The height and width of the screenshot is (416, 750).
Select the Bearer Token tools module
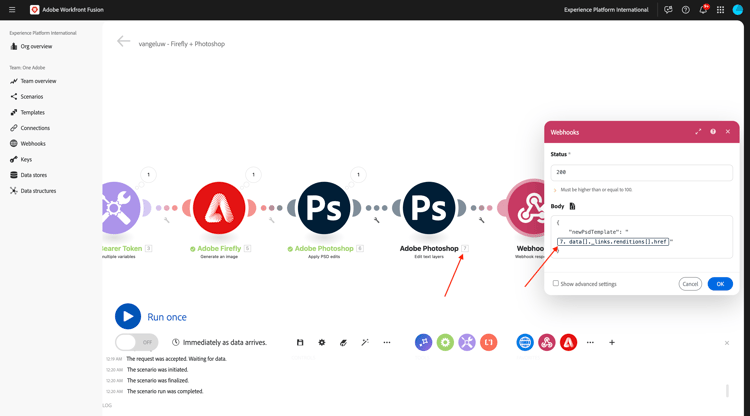[119, 208]
